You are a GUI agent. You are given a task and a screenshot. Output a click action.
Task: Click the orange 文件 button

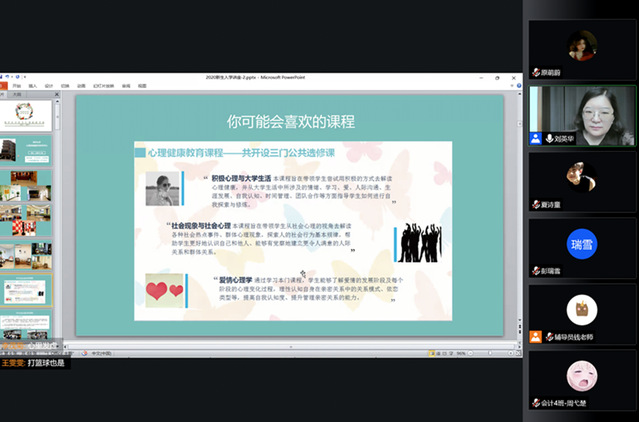[5, 86]
